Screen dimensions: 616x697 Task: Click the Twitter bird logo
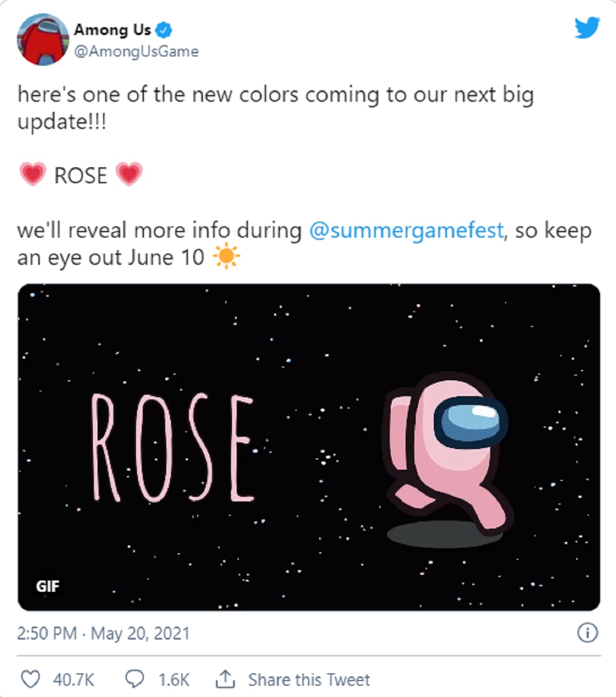(587, 27)
